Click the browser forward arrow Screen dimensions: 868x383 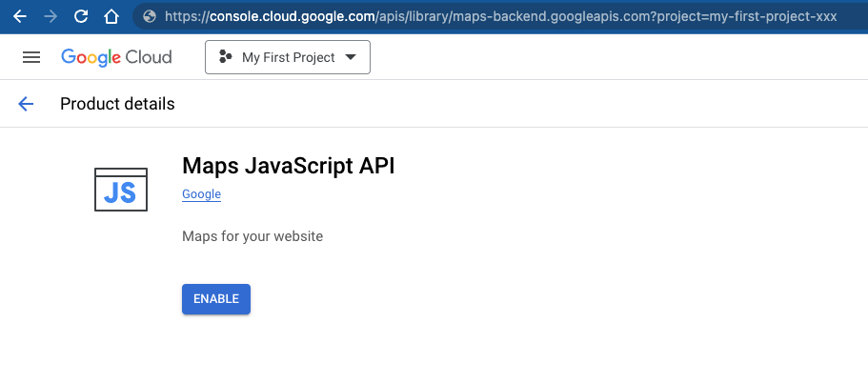coord(50,16)
